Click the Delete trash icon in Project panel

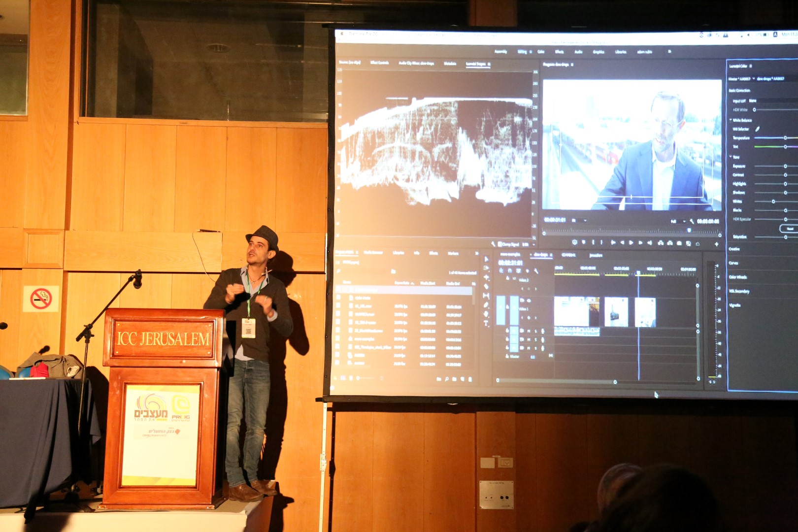470,379
